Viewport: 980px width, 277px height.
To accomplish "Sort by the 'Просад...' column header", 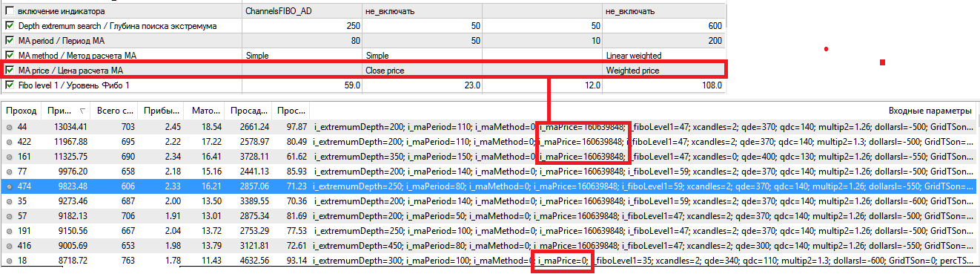I will [250, 110].
